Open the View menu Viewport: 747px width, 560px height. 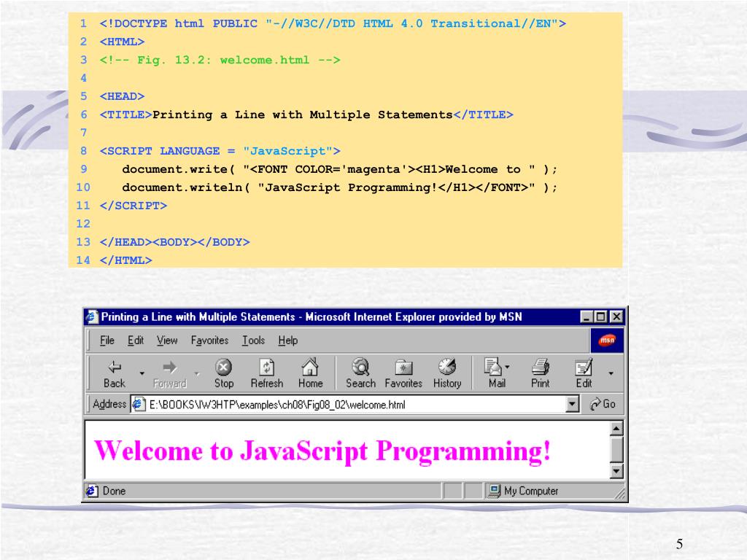[x=167, y=341]
